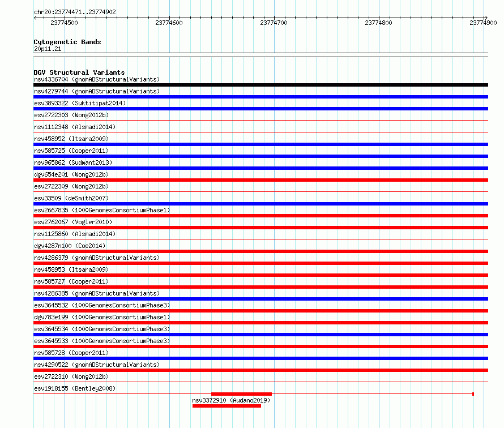Select dgv654e201 Wong2012b variant
Image resolution: width=504 pixels, height=428 pixels.
coord(71,174)
